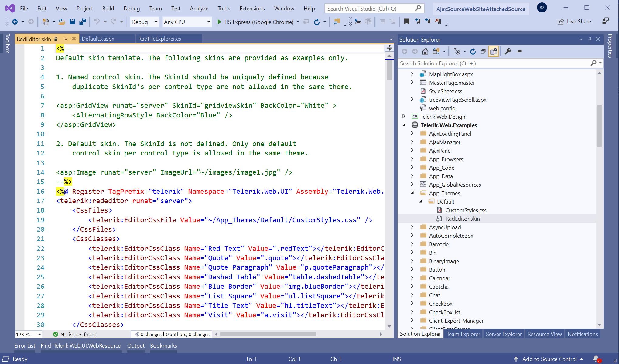
Task: Open the Send Feedback icon at the top right
Action: coord(606,21)
